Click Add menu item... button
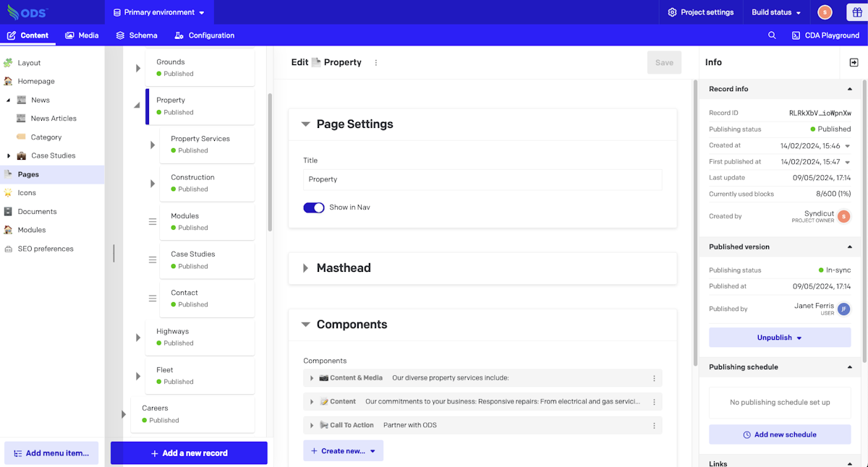 [51, 453]
